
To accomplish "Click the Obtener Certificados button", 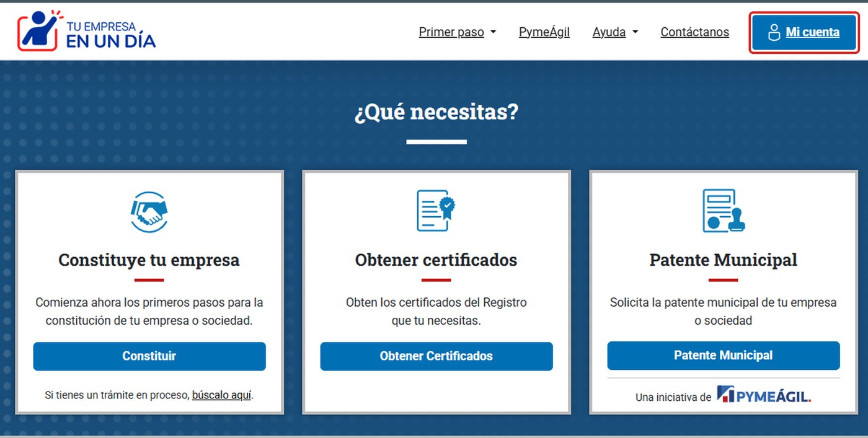I will 436,356.
